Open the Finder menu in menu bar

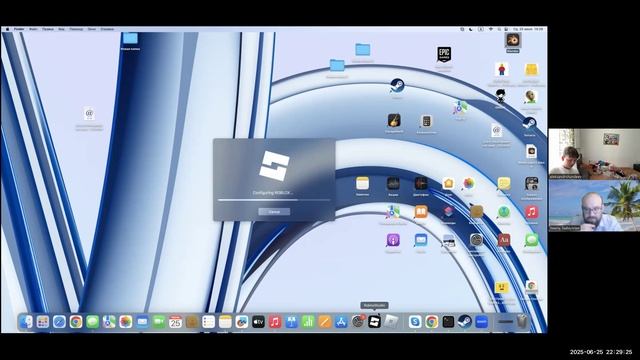(x=19, y=29)
